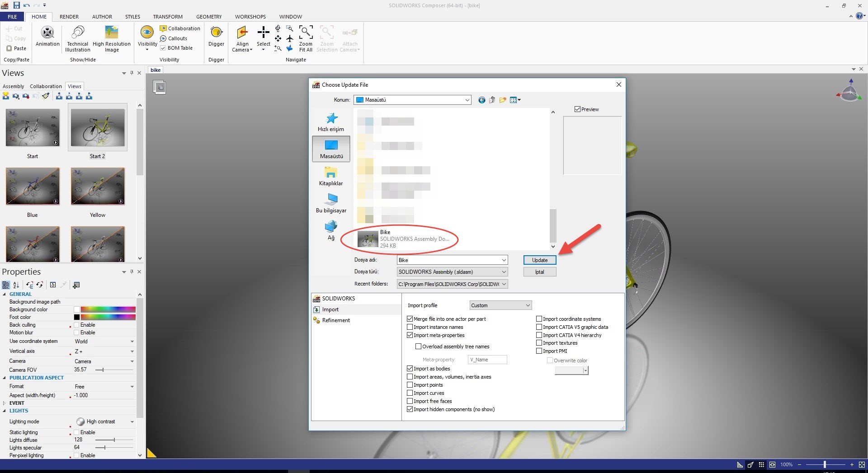Click the Update button

tap(539, 260)
